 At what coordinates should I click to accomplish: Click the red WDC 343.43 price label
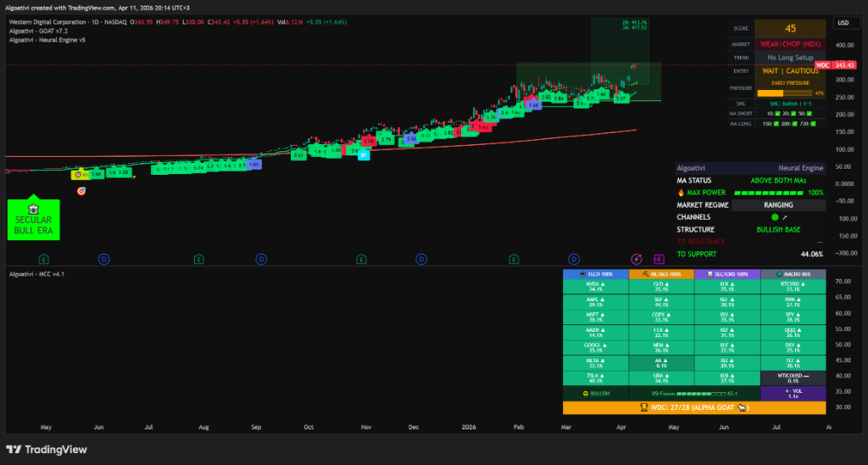(x=836, y=65)
